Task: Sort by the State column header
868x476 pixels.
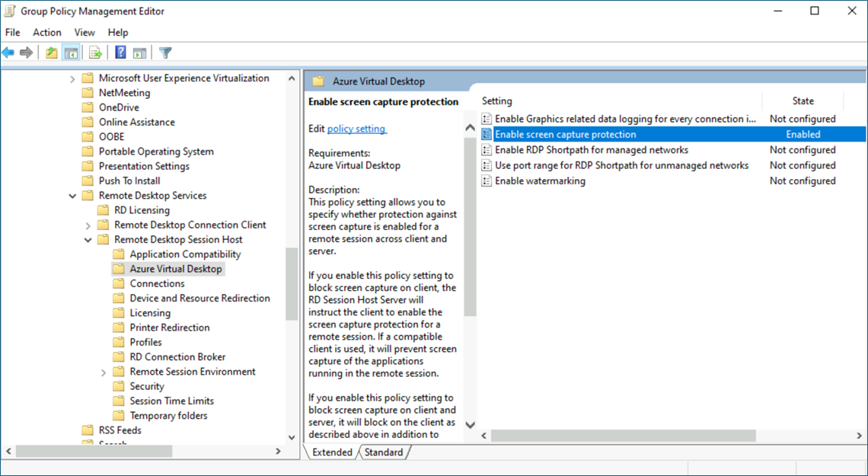Action: point(803,101)
